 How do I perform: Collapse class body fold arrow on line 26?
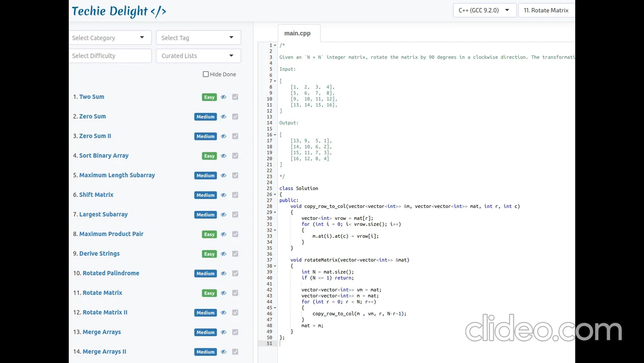[275, 194]
